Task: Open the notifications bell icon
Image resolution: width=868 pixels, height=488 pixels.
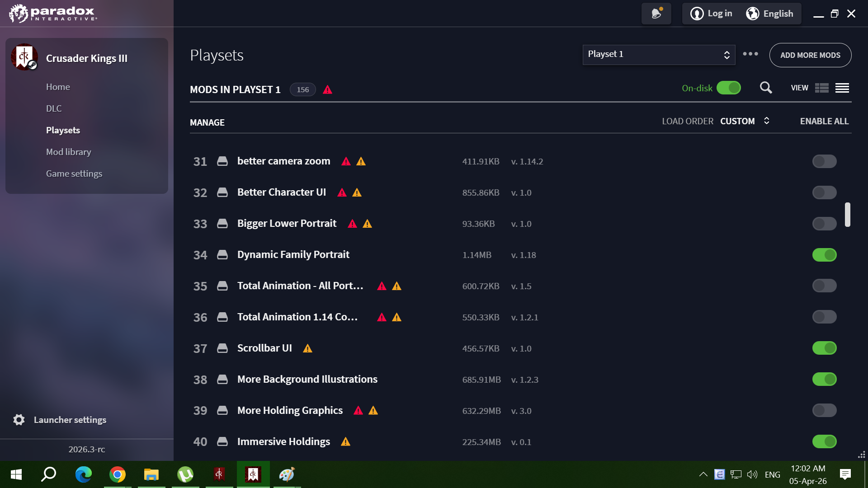Action: point(656,14)
